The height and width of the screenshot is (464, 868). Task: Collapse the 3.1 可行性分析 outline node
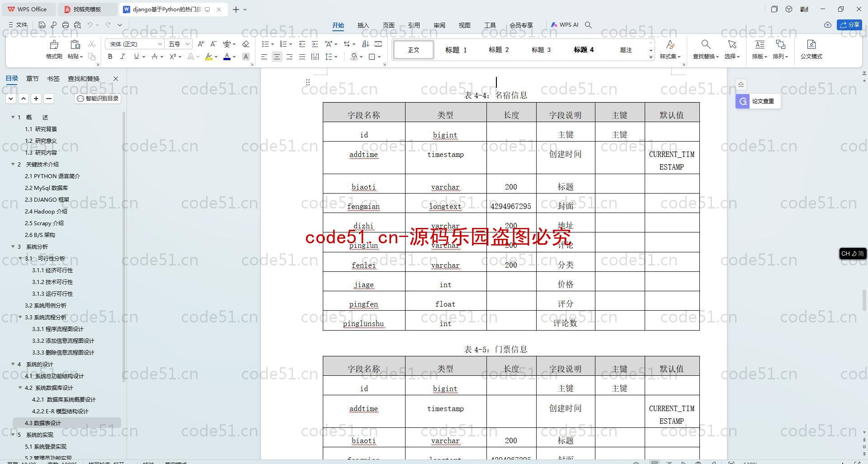point(20,258)
